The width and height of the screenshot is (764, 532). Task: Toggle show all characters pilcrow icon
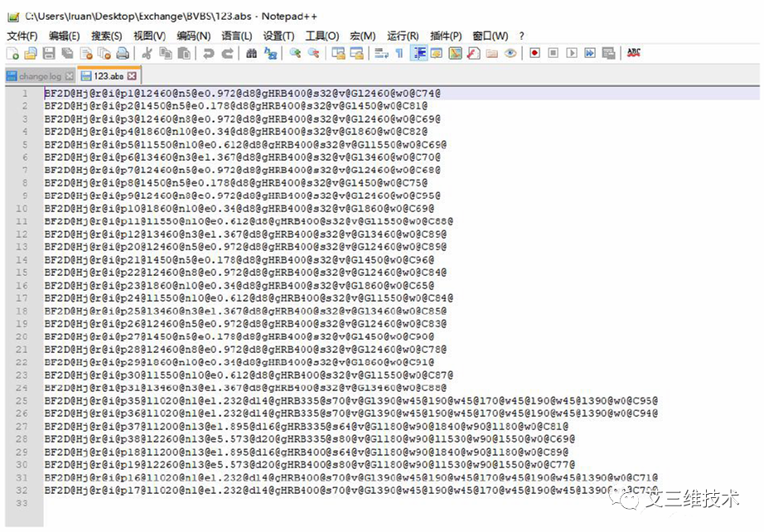click(399, 53)
